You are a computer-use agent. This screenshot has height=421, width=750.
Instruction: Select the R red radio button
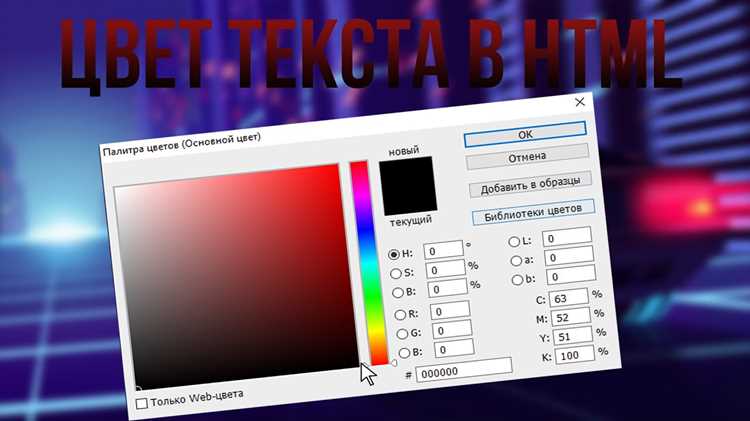click(x=400, y=315)
